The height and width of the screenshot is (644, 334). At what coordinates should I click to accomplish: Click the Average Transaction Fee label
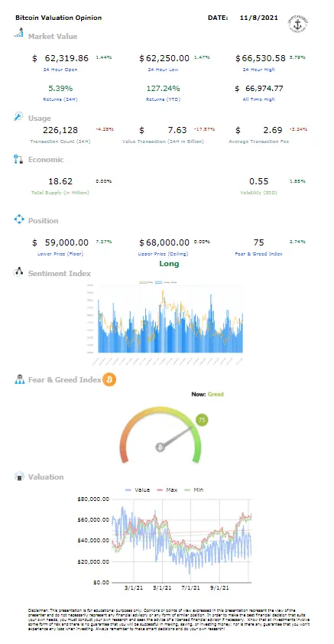tap(258, 141)
